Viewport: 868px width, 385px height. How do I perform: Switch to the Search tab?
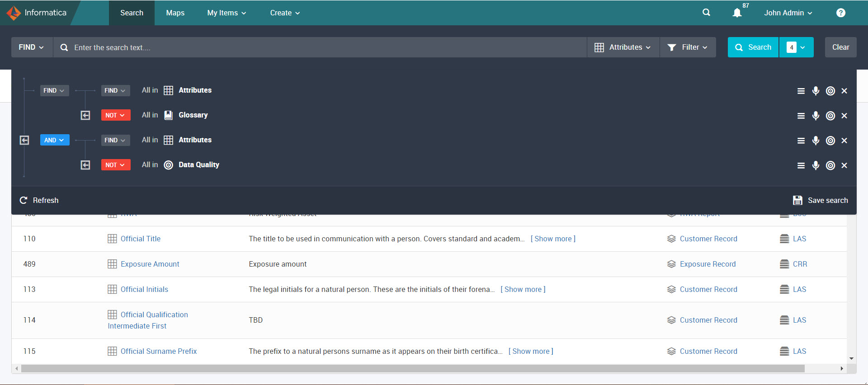coord(132,13)
